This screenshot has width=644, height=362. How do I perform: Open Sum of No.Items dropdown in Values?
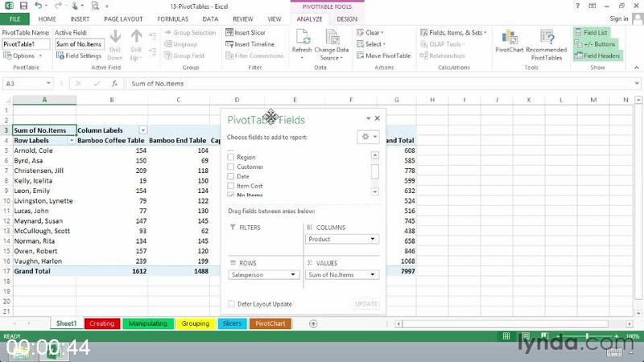coord(373,274)
